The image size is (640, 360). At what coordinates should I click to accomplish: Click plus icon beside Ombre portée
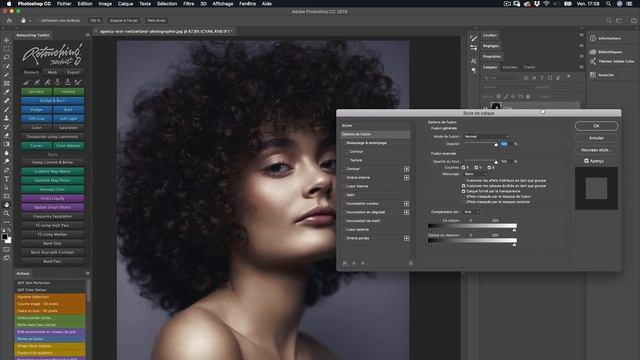tap(407, 238)
